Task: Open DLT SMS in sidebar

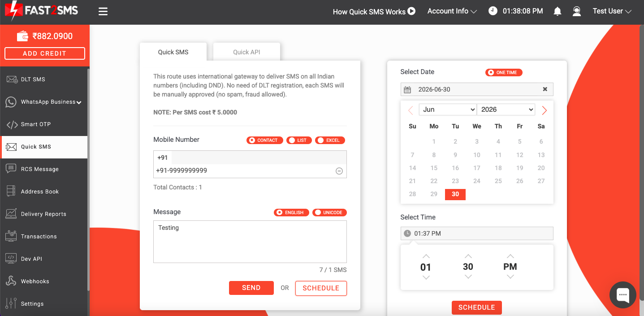Action: [44, 79]
